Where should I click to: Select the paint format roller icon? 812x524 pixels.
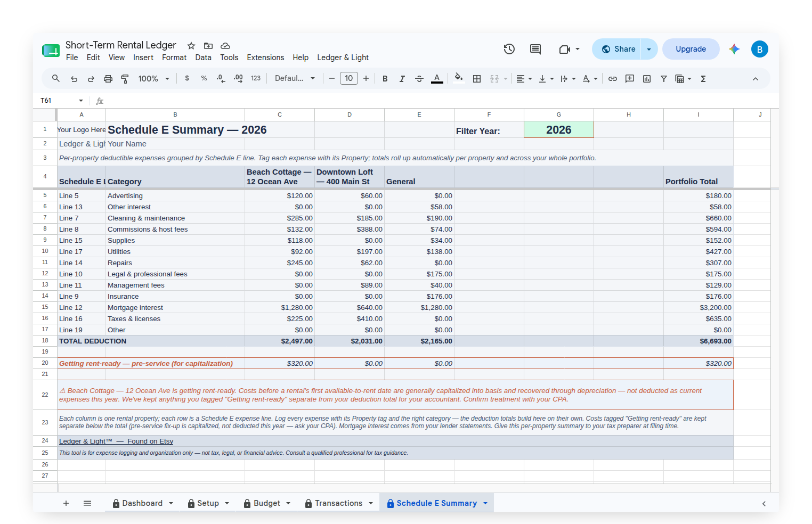tap(125, 79)
